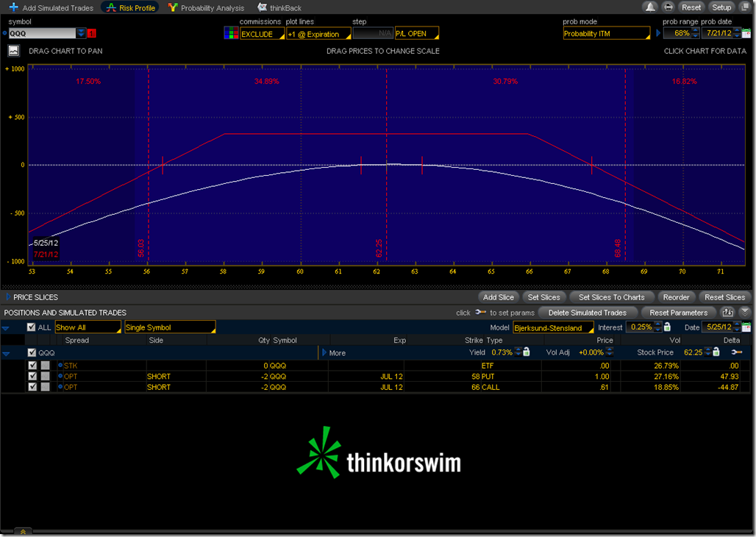This screenshot has width=756, height=537.
Task: Click the detach window icon at top right
Action: pos(745,7)
